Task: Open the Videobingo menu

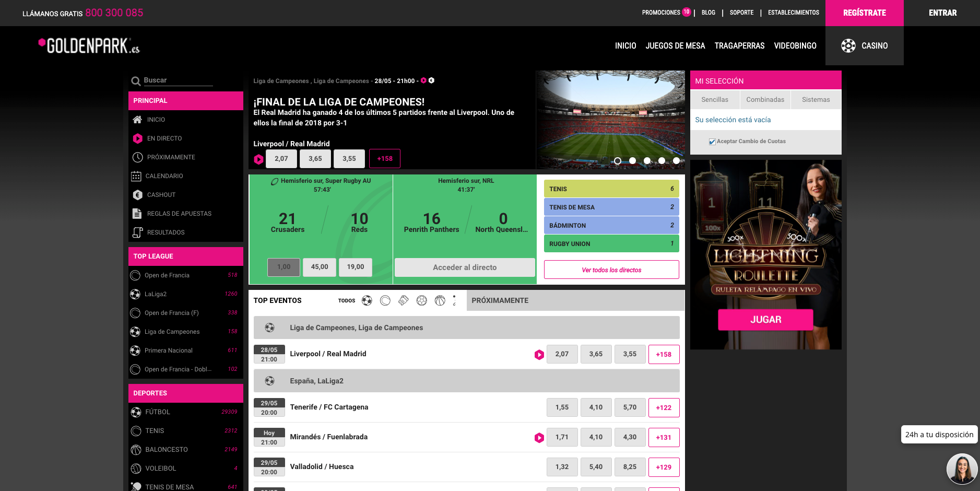Action: (795, 46)
